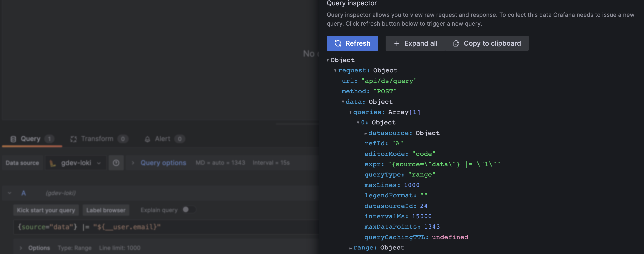This screenshot has height=254, width=644.
Task: Open the gdev-loki data source dropdown
Action: [99, 163]
